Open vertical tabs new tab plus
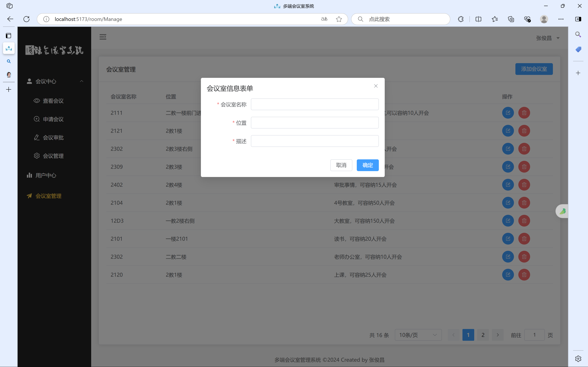Screen dimensions: 588x367 tap(8, 90)
